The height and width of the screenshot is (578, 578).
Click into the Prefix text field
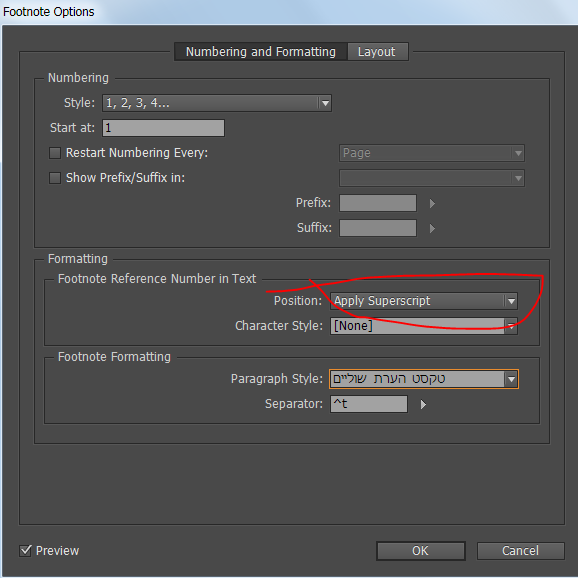378,203
